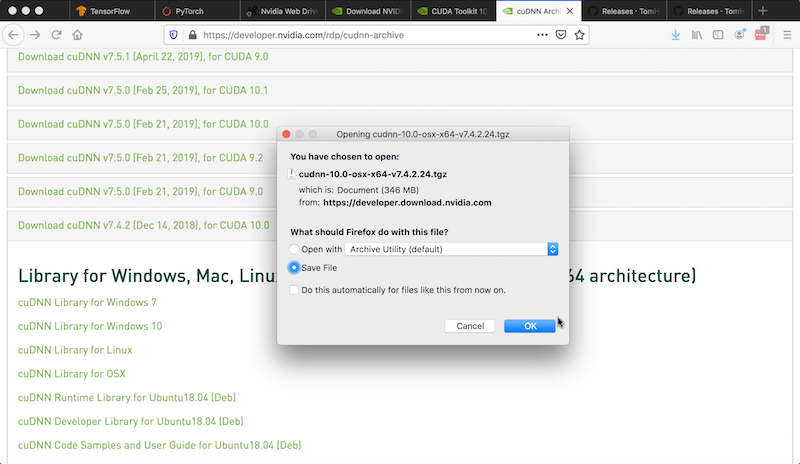Expand cuDNN v7.5.0 for CUDA 10.1

tap(143, 90)
